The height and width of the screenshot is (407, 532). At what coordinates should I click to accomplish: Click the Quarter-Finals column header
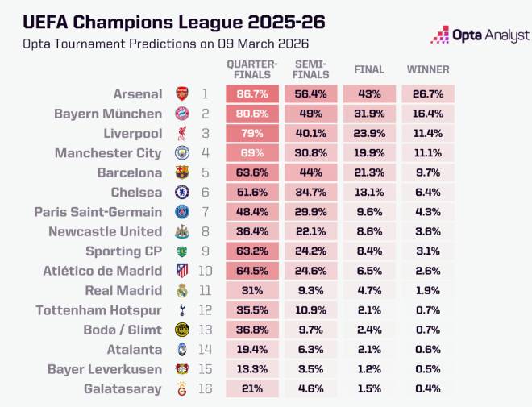(x=252, y=69)
